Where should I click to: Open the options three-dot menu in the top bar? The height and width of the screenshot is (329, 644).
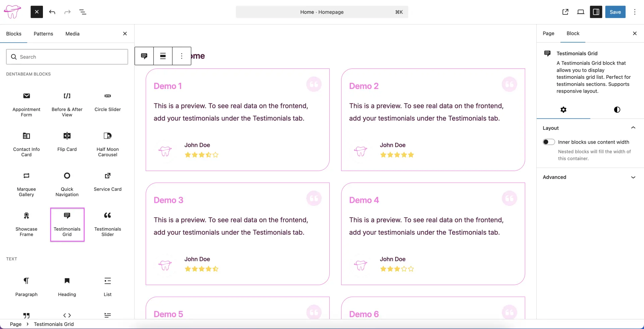[635, 12]
